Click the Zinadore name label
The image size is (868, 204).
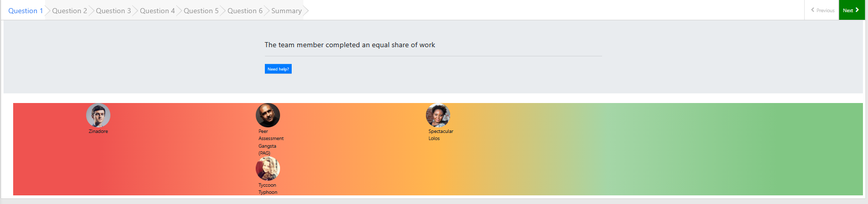pyautogui.click(x=98, y=131)
